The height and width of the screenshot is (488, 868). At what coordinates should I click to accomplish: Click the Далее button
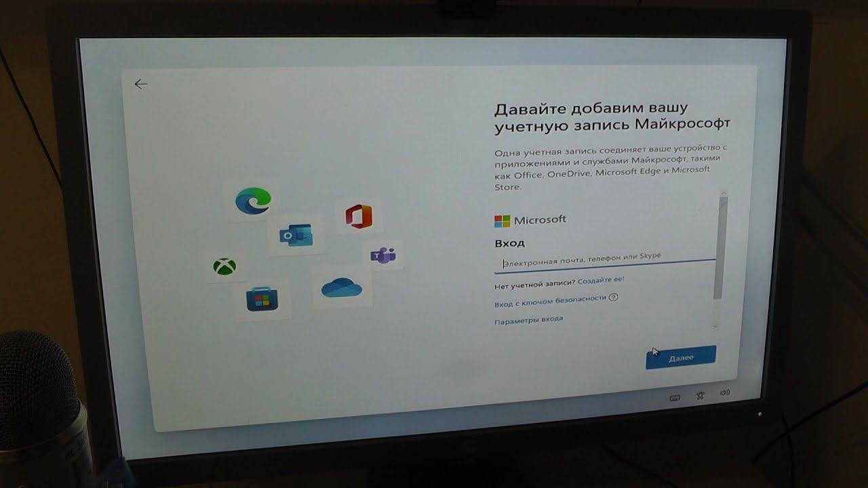(x=681, y=357)
